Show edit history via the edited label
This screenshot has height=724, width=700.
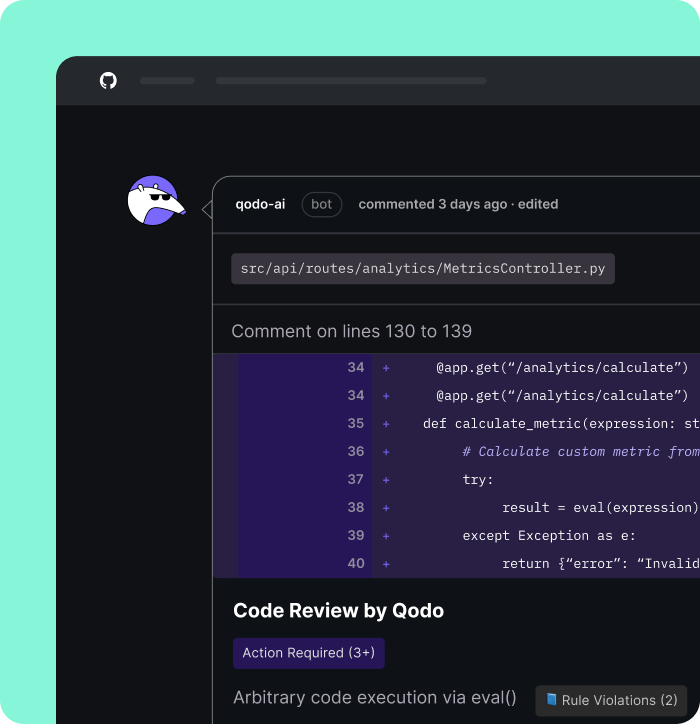point(538,204)
